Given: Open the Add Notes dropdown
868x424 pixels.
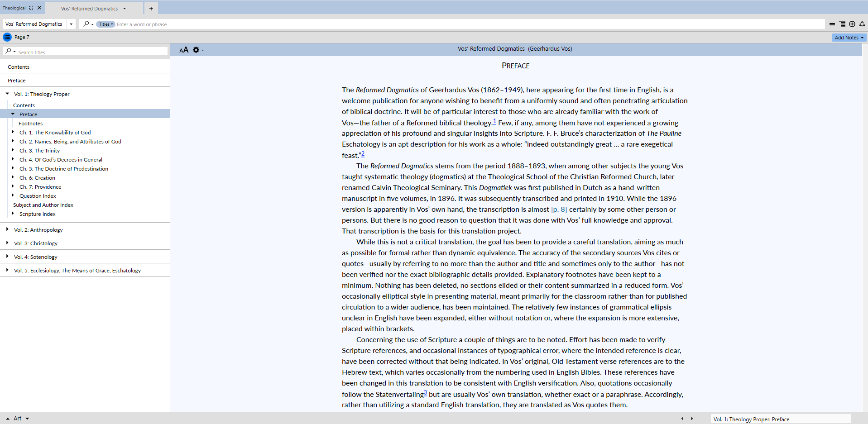Looking at the screenshot, I should tap(849, 38).
